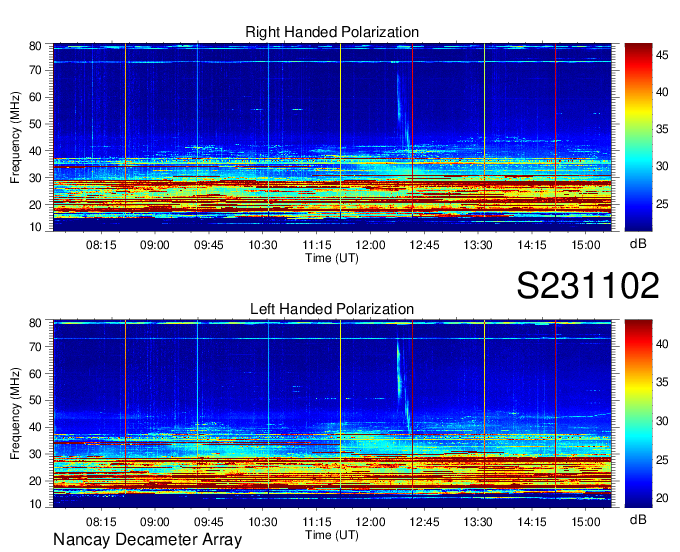
Task: Click the 09:45 time tick under right-handed plot
Action: coord(209,245)
